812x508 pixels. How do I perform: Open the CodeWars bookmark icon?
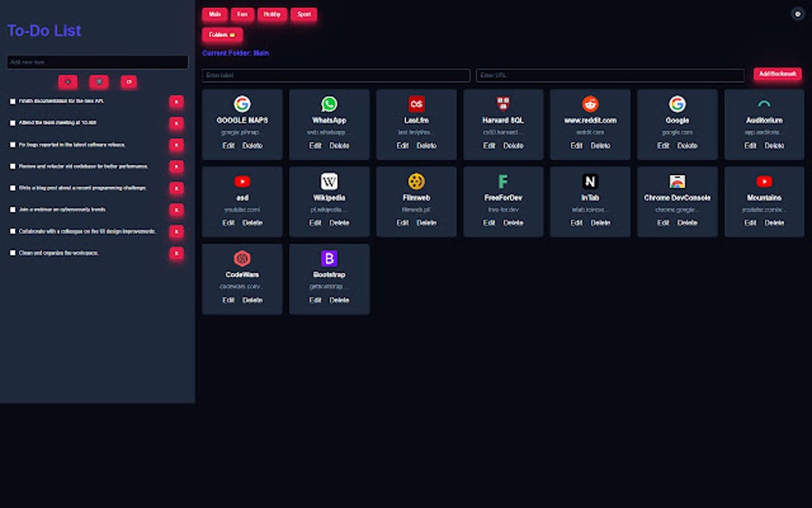pos(242,259)
